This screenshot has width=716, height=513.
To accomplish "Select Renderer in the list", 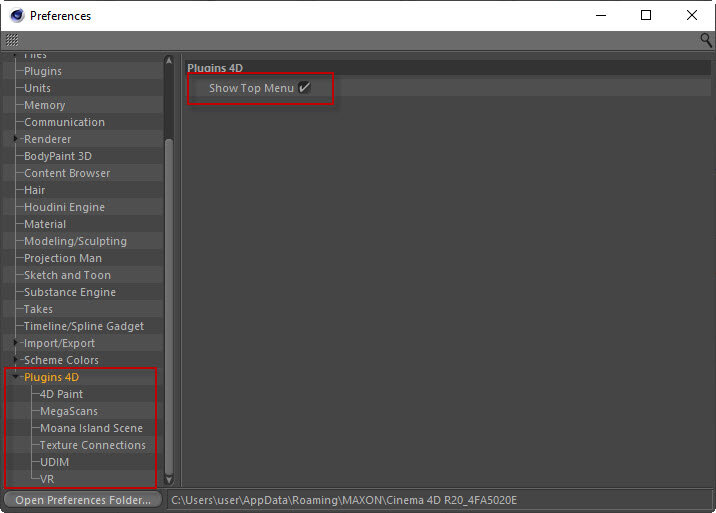I will (x=47, y=139).
